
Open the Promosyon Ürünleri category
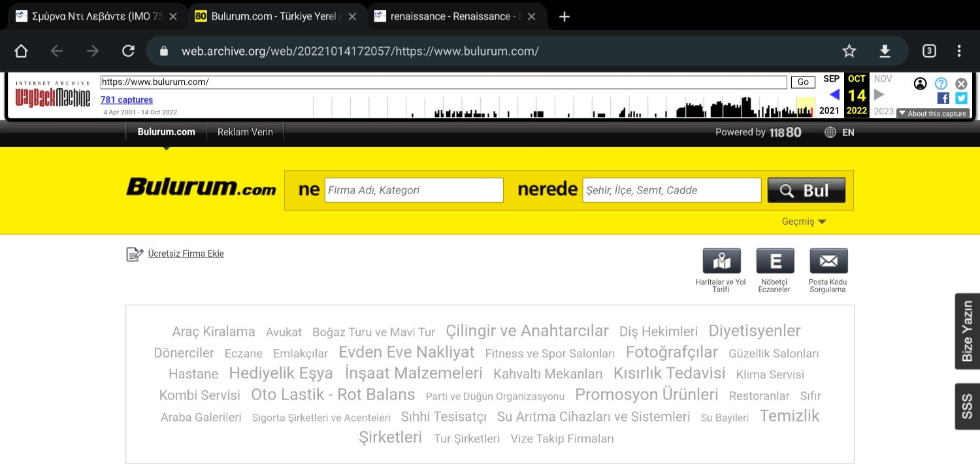tap(647, 395)
